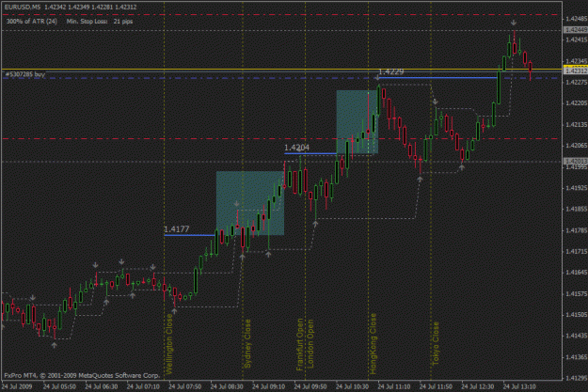
Task: Click 1.42275 on the price scale
Action: [577, 82]
